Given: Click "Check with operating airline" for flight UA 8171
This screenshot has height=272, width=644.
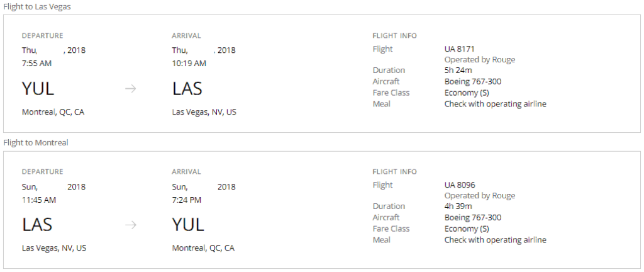Looking at the screenshot, I should pyautogui.click(x=495, y=104).
